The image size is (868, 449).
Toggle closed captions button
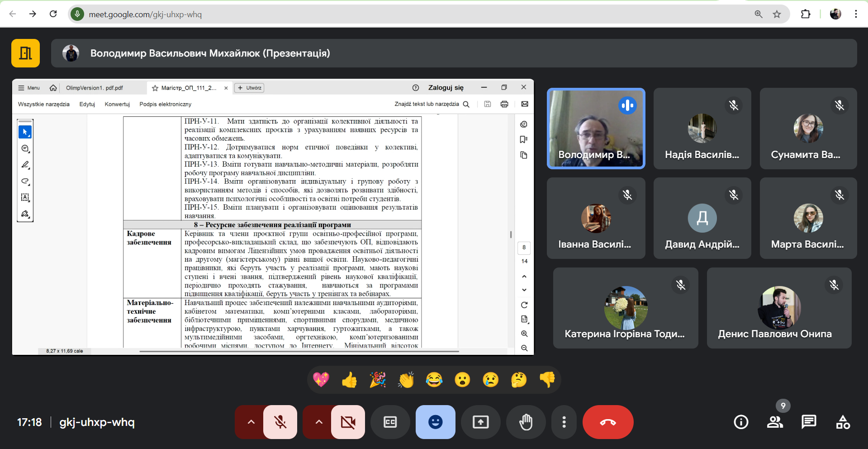click(x=390, y=422)
